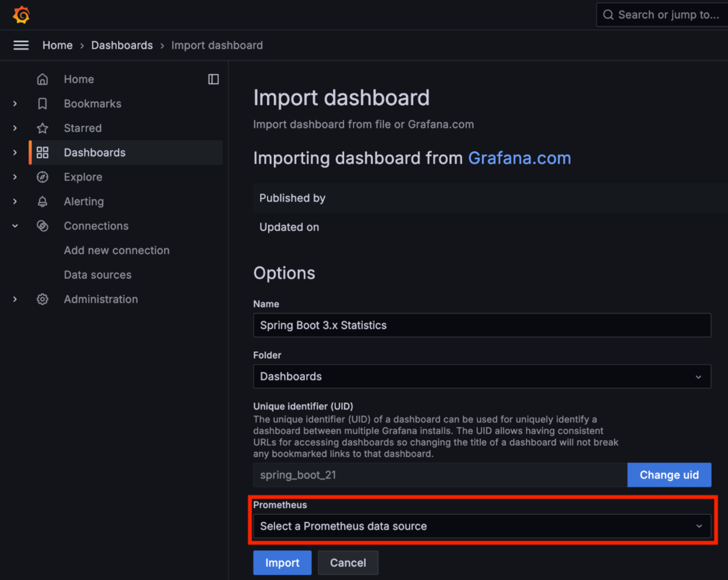Image resolution: width=728 pixels, height=580 pixels.
Task: Open Add new connection menu item
Action: [116, 250]
